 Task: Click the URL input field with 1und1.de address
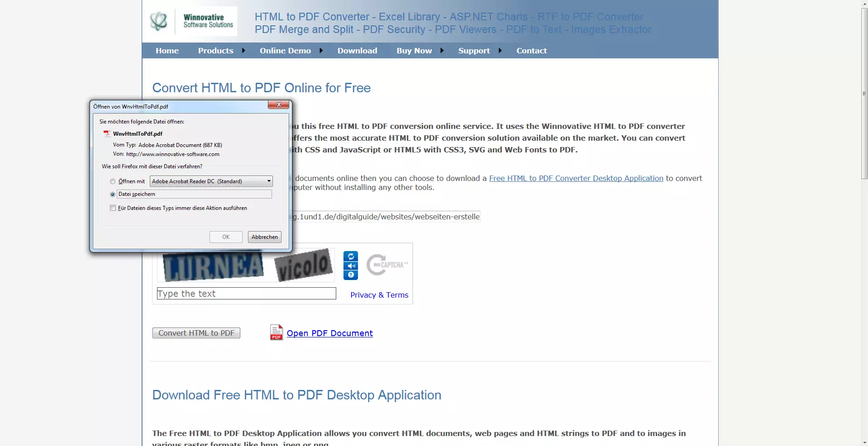point(386,217)
